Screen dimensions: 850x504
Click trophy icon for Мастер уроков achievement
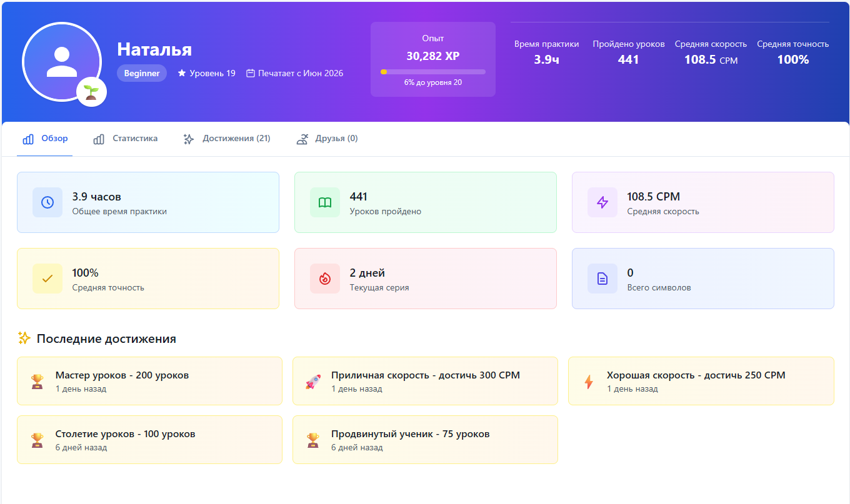(37, 382)
